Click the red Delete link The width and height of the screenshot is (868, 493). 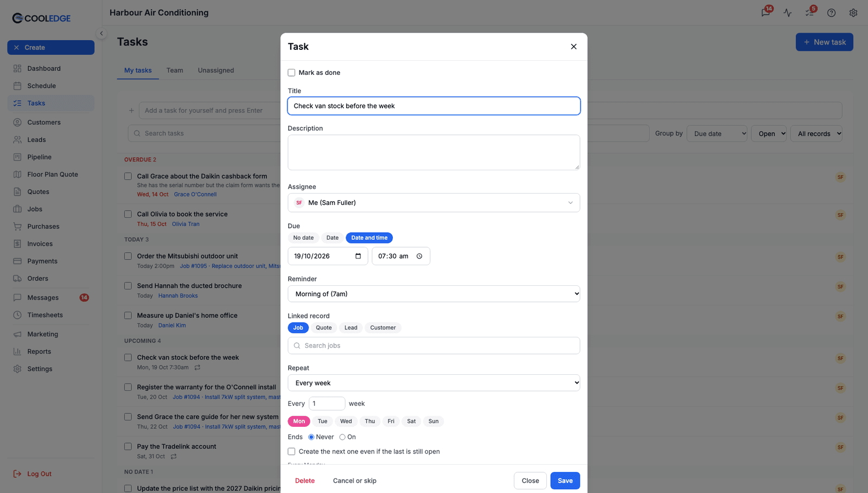[305, 481]
